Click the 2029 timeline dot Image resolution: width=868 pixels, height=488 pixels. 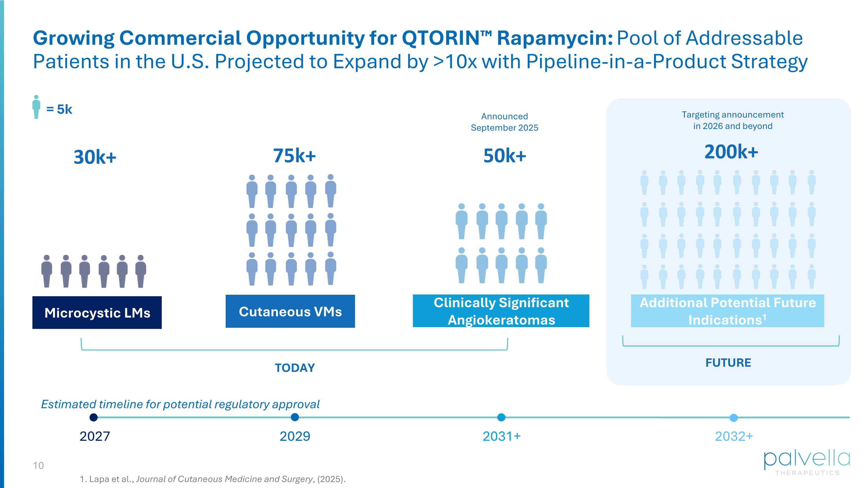295,417
